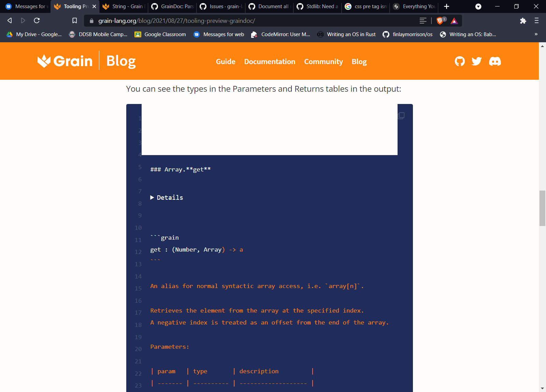Switch to Document all tab
The width and height of the screenshot is (546, 392).
coord(269,6)
